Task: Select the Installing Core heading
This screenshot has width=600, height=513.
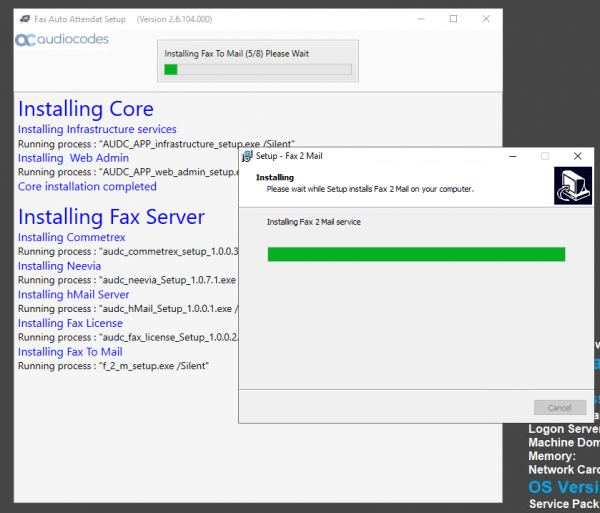Action: (x=86, y=109)
